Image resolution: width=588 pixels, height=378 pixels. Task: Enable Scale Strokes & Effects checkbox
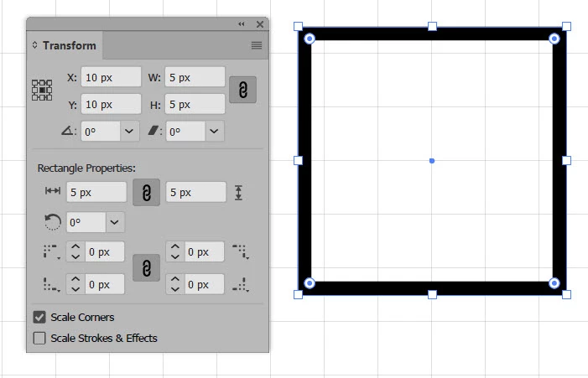[x=39, y=338]
